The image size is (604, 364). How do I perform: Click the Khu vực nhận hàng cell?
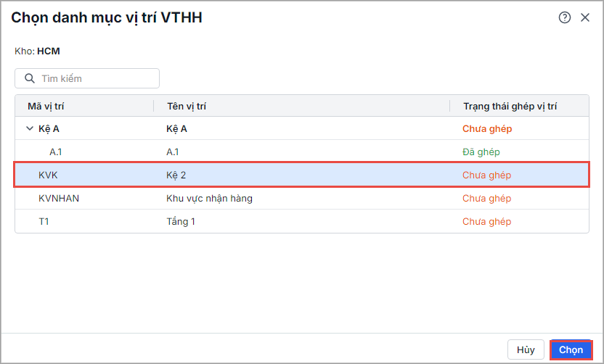point(209,199)
